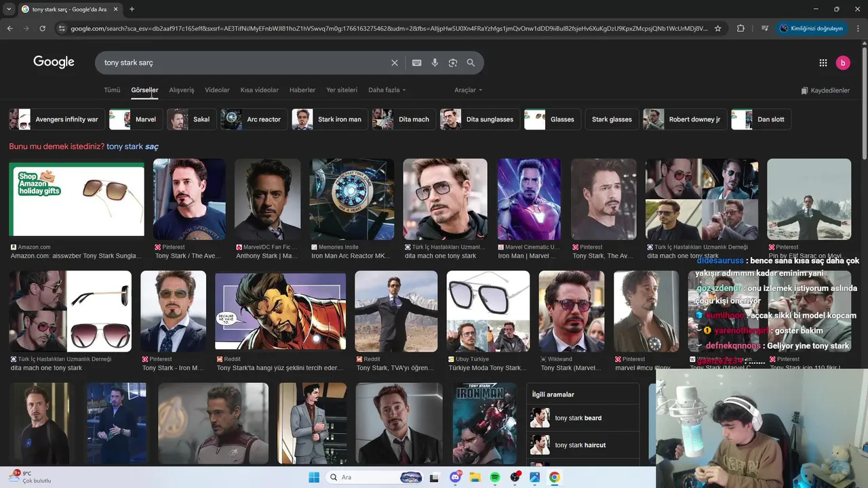Click 'Anthony Stark | Ma...' caption
This screenshot has height=488, width=868.
267,256
